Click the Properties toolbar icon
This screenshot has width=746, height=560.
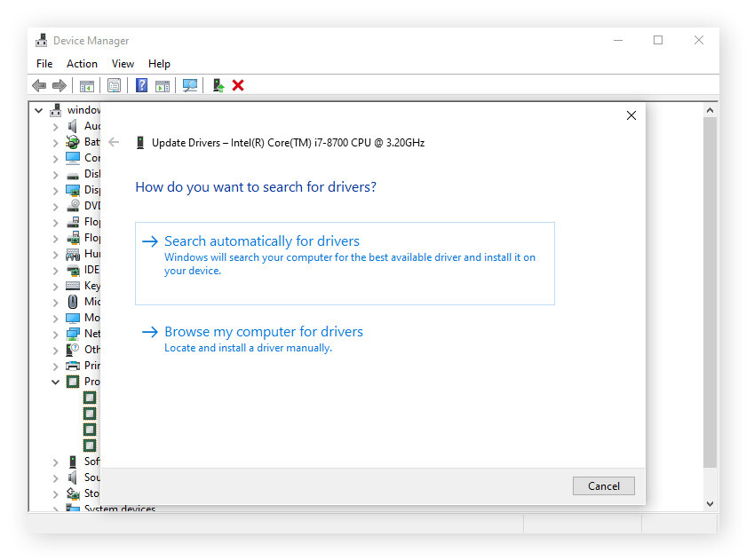[x=115, y=84]
